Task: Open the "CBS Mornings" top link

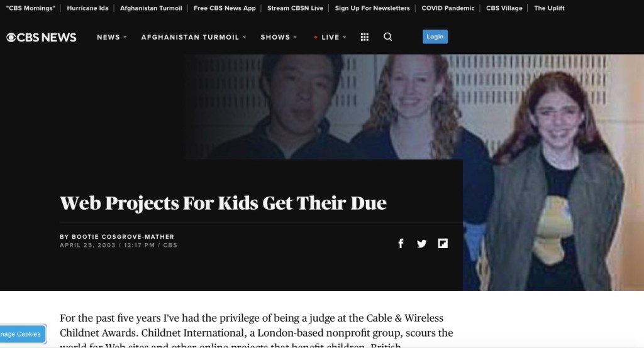Action: (30, 8)
